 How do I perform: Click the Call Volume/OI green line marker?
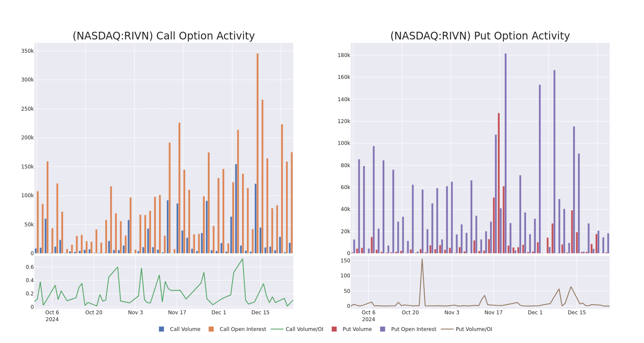pos(277,329)
